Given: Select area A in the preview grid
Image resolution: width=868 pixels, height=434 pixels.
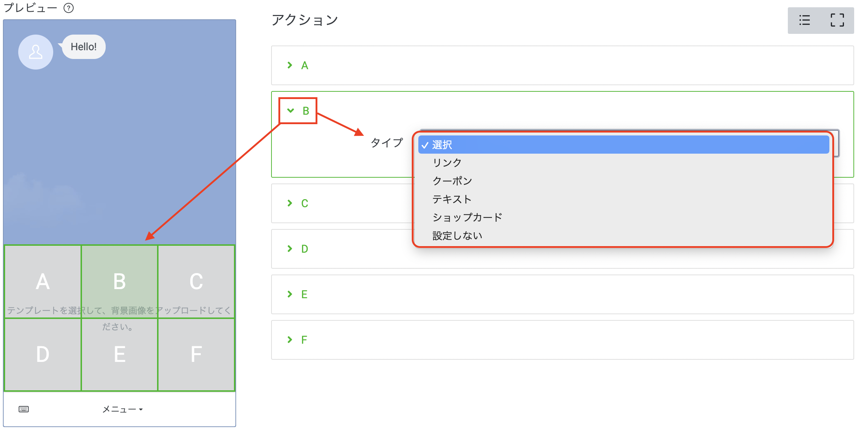Looking at the screenshot, I should pos(43,282).
